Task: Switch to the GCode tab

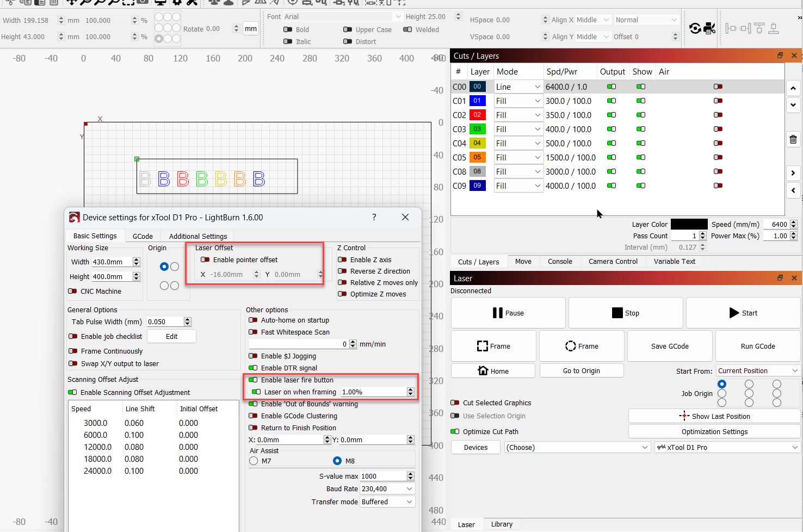Action: coord(143,236)
